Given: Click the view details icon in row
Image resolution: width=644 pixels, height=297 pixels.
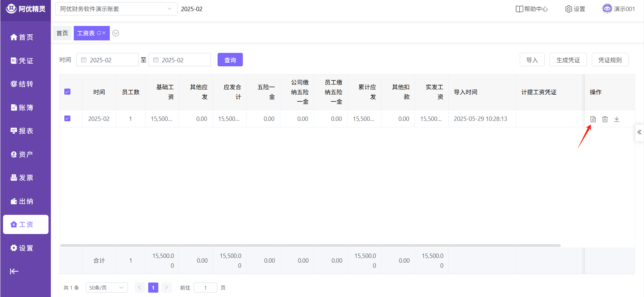Looking at the screenshot, I should pyautogui.click(x=593, y=119).
